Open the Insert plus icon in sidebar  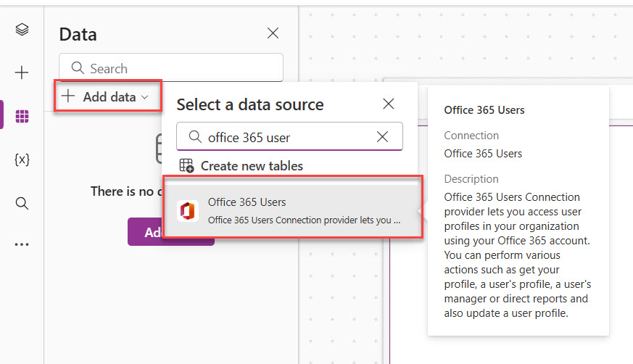(x=22, y=73)
